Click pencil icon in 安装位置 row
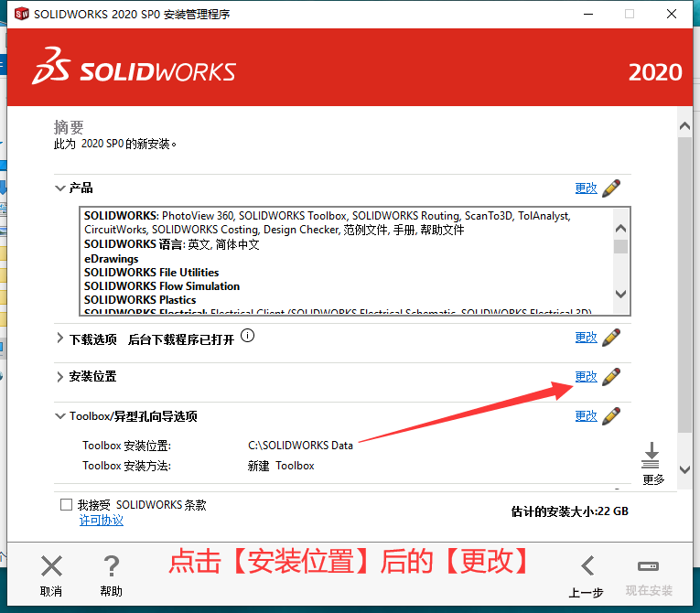This screenshot has width=700, height=613. (611, 376)
